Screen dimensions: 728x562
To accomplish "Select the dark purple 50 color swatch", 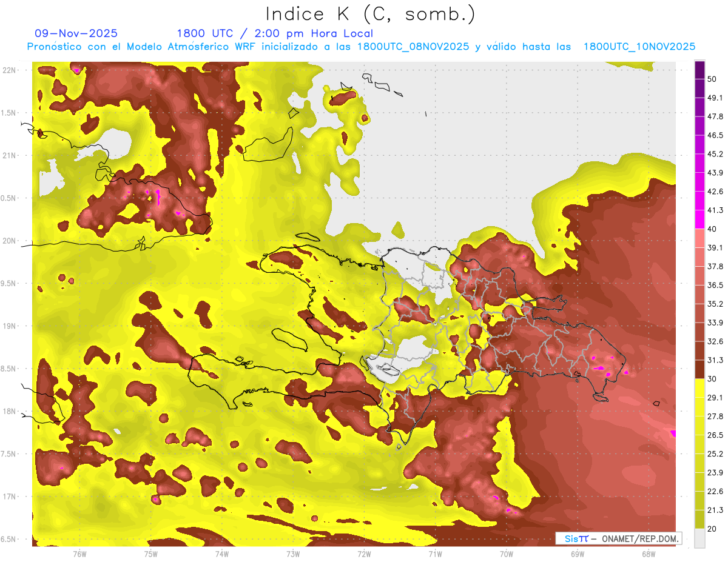I will pyautogui.click(x=699, y=70).
